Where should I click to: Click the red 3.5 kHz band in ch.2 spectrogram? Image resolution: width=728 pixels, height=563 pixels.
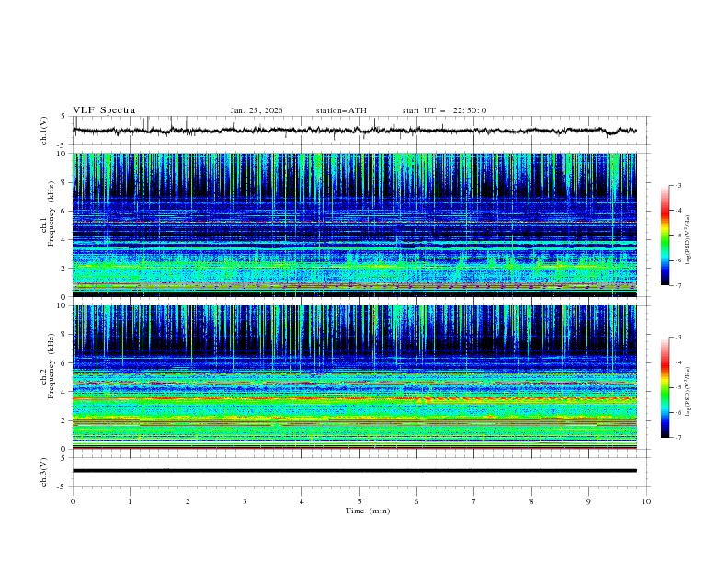click(x=354, y=398)
